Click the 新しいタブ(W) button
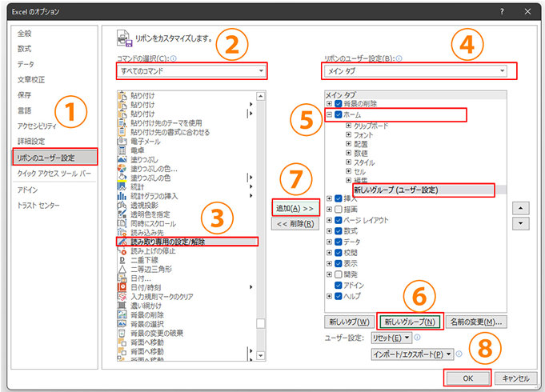The width and height of the screenshot is (545, 392). pyautogui.click(x=349, y=322)
